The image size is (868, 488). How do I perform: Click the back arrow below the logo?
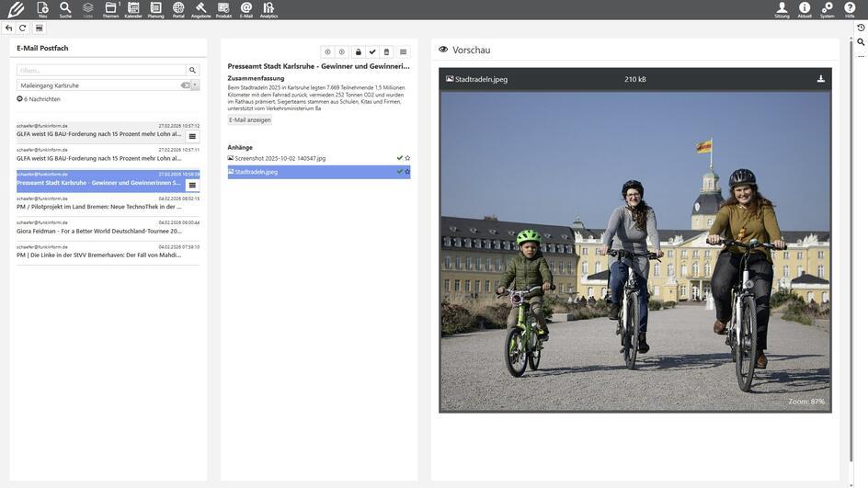[9, 28]
